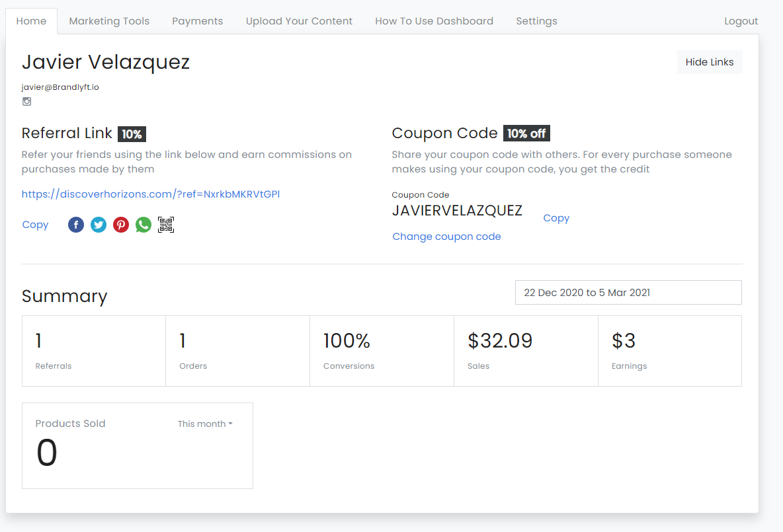
Task: Open the QR code icon
Action: point(166,225)
